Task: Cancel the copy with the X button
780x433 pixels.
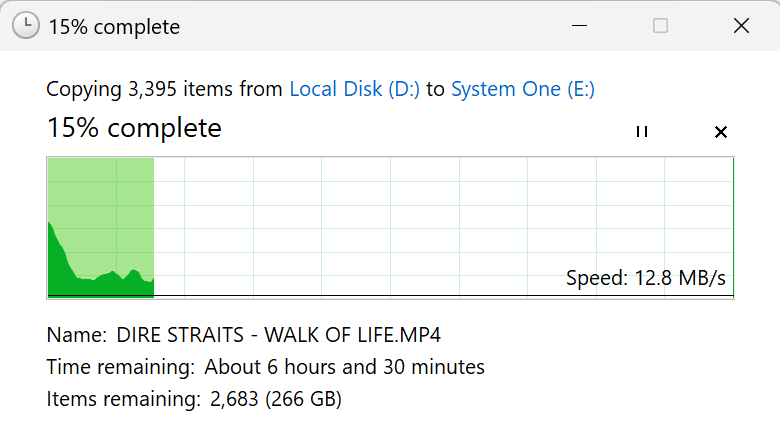Action: pos(720,132)
